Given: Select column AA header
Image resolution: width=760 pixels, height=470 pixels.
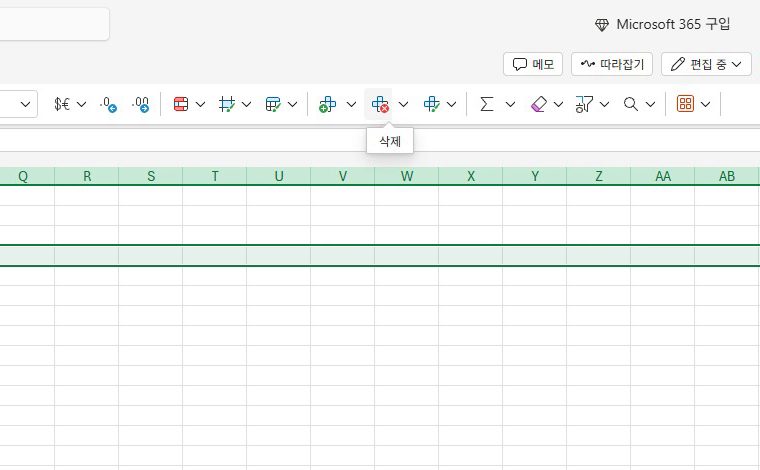Looking at the screenshot, I should click(x=663, y=176).
